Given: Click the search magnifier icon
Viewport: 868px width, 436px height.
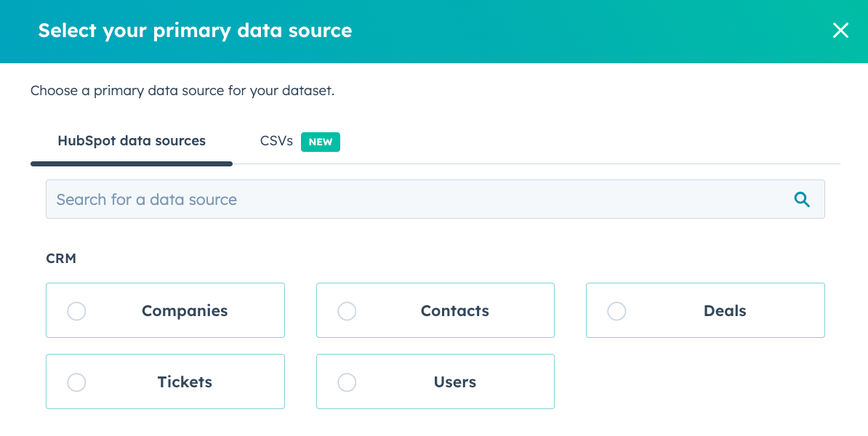Looking at the screenshot, I should 802,199.
